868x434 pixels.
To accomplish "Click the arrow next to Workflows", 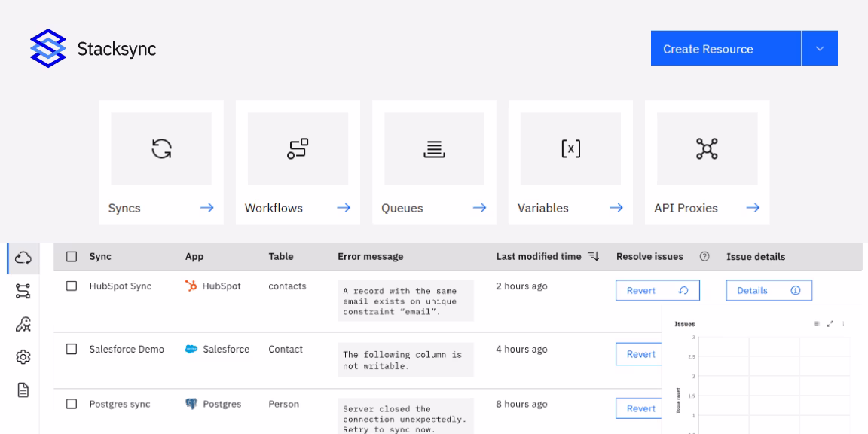I will point(344,208).
